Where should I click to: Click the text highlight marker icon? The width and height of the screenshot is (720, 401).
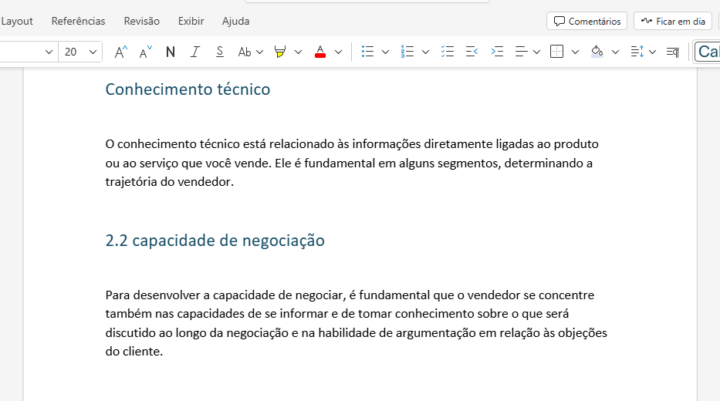280,51
